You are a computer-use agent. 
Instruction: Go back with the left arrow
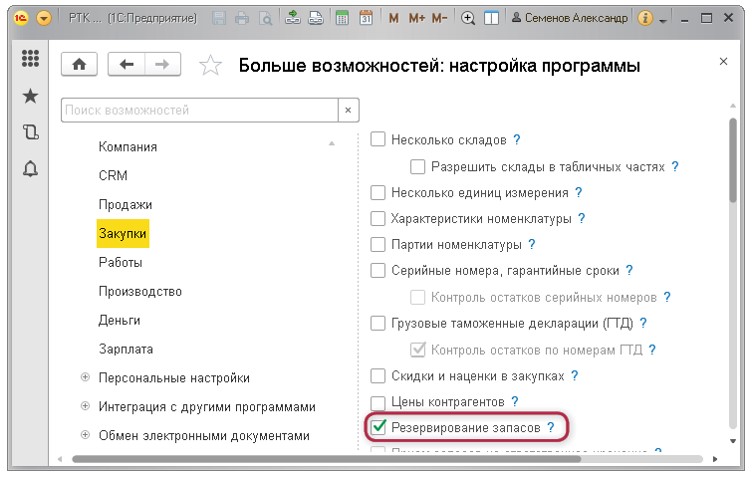pyautogui.click(x=126, y=64)
